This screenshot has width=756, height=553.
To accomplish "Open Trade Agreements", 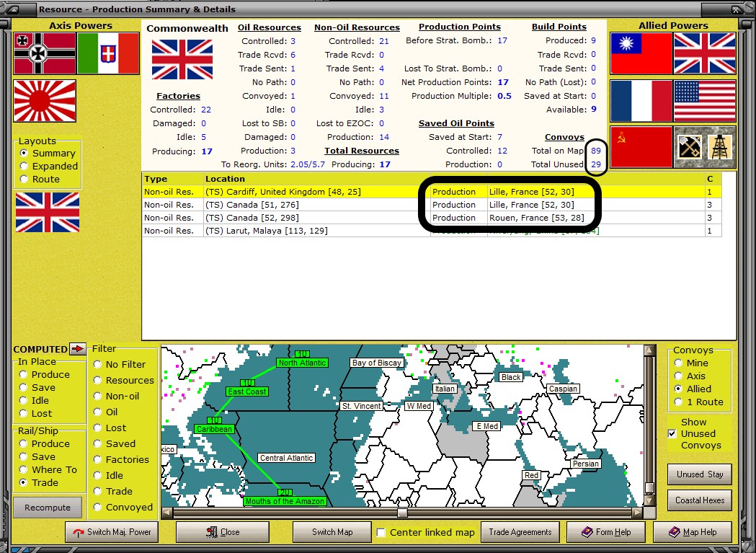I will point(520,532).
